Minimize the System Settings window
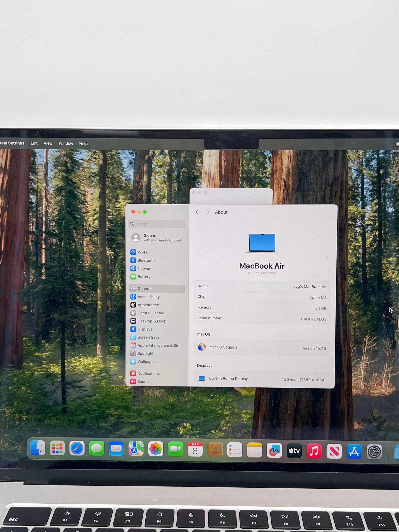Image resolution: width=399 pixels, height=532 pixels. point(139,212)
